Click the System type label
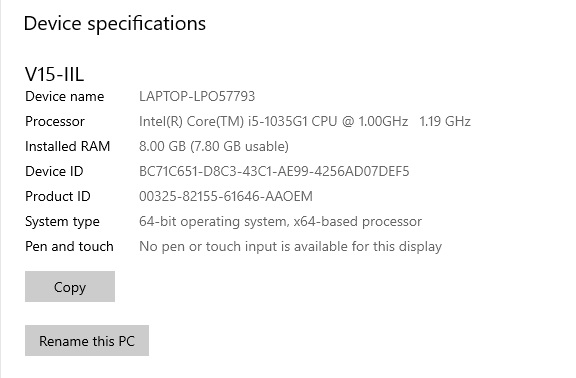 (62, 222)
